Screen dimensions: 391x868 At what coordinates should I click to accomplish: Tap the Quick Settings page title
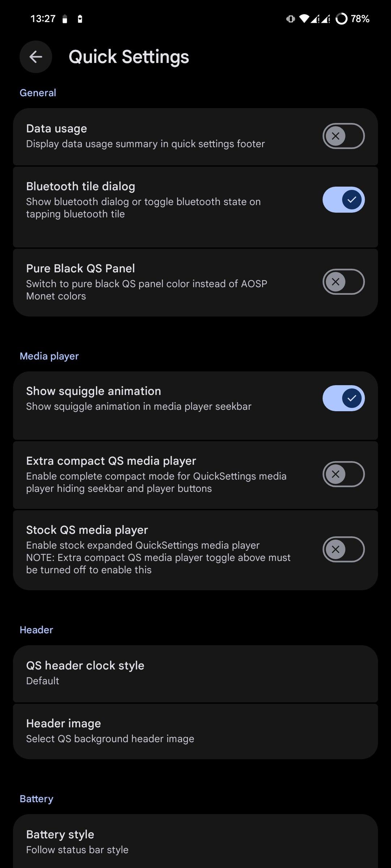click(129, 57)
